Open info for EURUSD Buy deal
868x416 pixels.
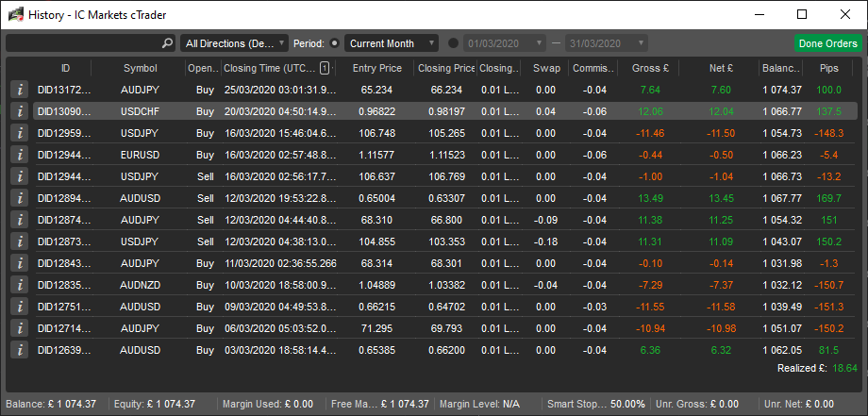pyautogui.click(x=20, y=155)
